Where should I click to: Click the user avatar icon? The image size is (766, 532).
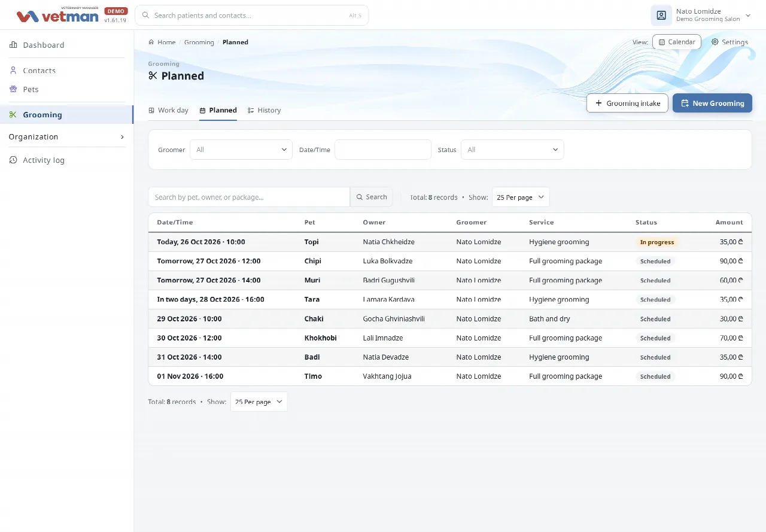[x=661, y=16]
